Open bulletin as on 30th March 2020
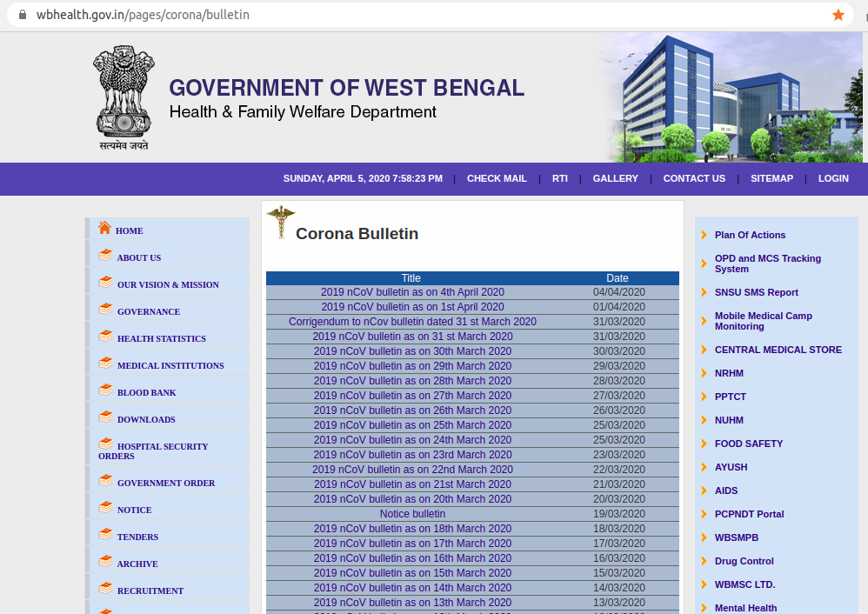The width and height of the screenshot is (868, 614). point(412,351)
